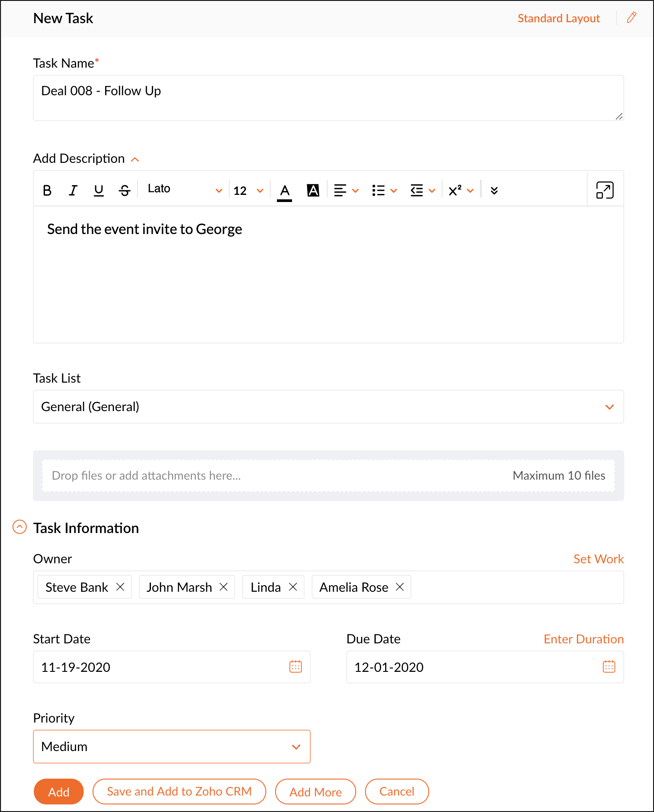The width and height of the screenshot is (654, 812).
Task: Click the Bold formatting icon
Action: [x=47, y=190]
